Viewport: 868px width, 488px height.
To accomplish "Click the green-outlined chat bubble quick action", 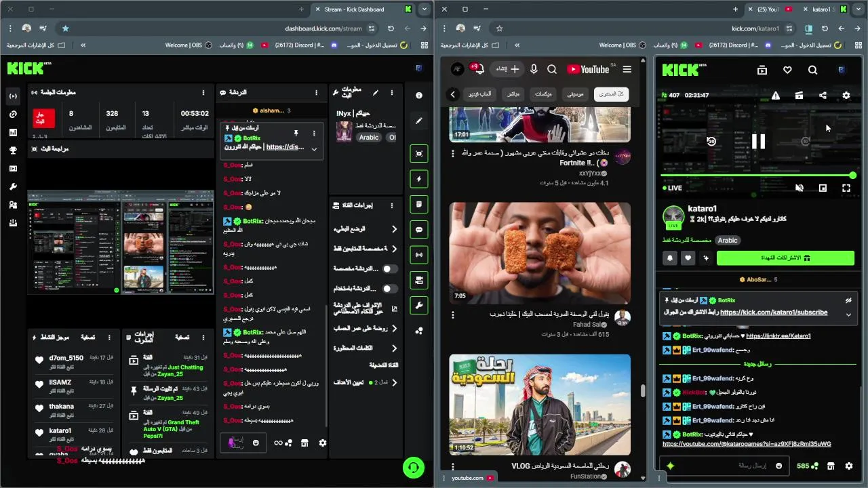I will (x=419, y=230).
